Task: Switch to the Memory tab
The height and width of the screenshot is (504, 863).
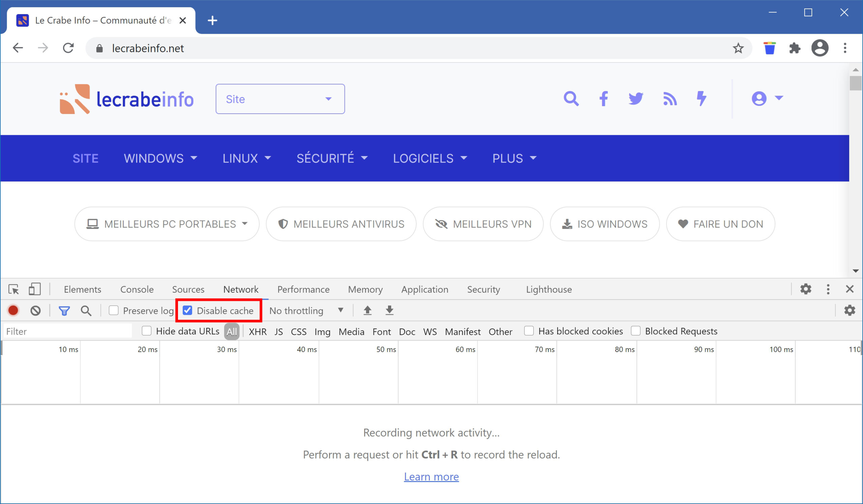Action: 365,290
